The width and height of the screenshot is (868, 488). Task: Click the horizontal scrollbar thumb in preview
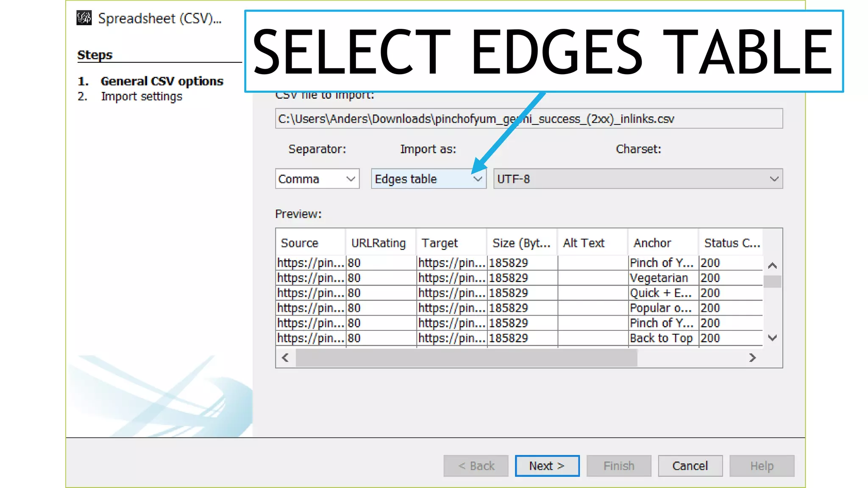pos(466,358)
